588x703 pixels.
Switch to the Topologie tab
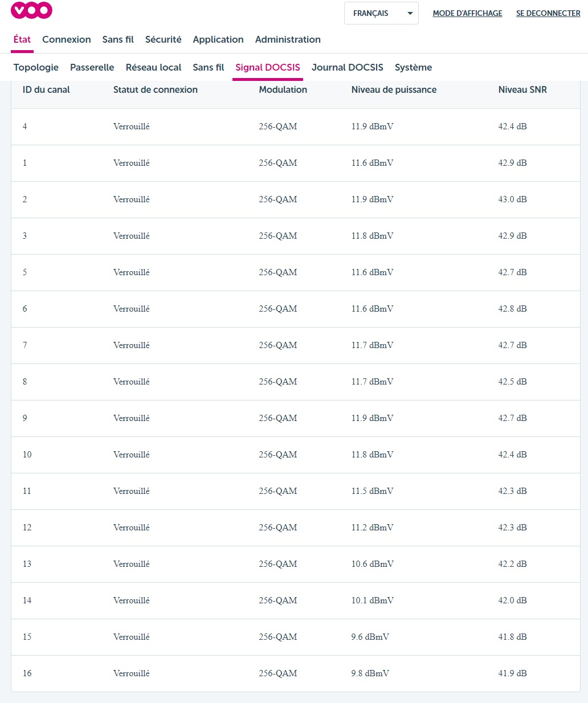(36, 67)
